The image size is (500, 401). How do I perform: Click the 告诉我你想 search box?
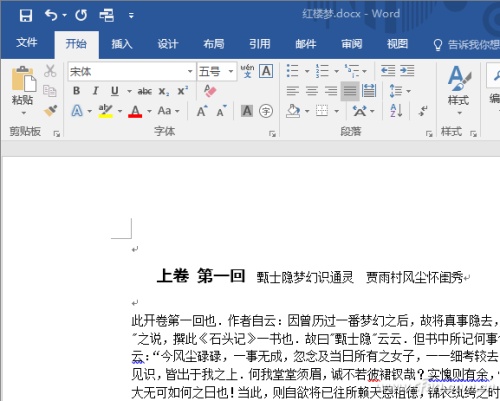[467, 44]
